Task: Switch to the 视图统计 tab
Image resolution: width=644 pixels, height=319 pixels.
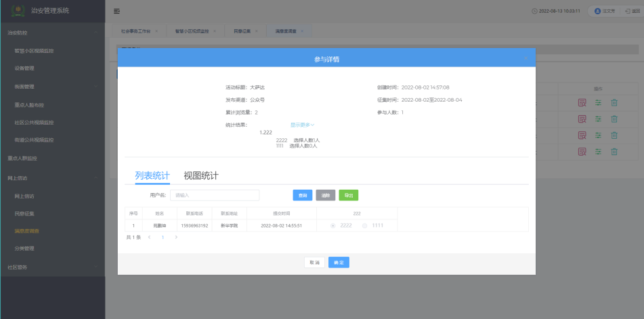Action: [201, 175]
